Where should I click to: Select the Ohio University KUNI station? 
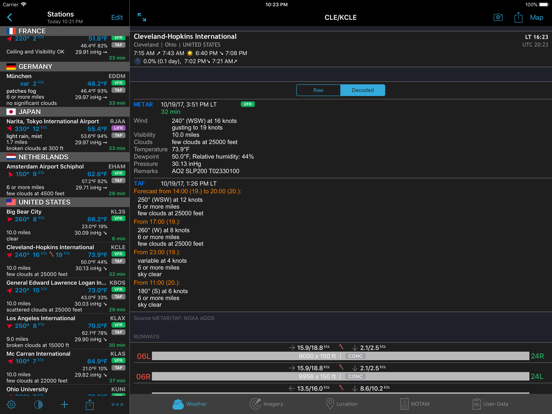coord(65,390)
